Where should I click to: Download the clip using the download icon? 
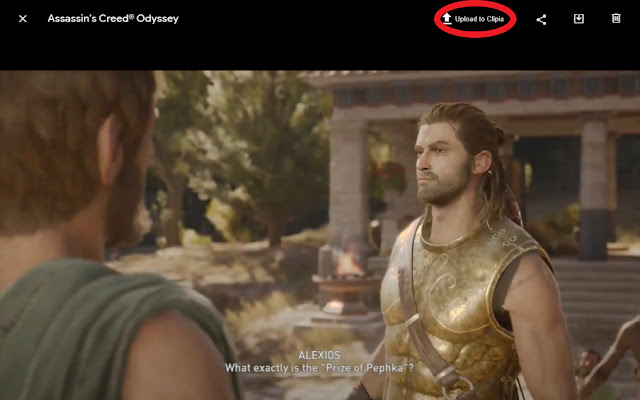pos(579,19)
